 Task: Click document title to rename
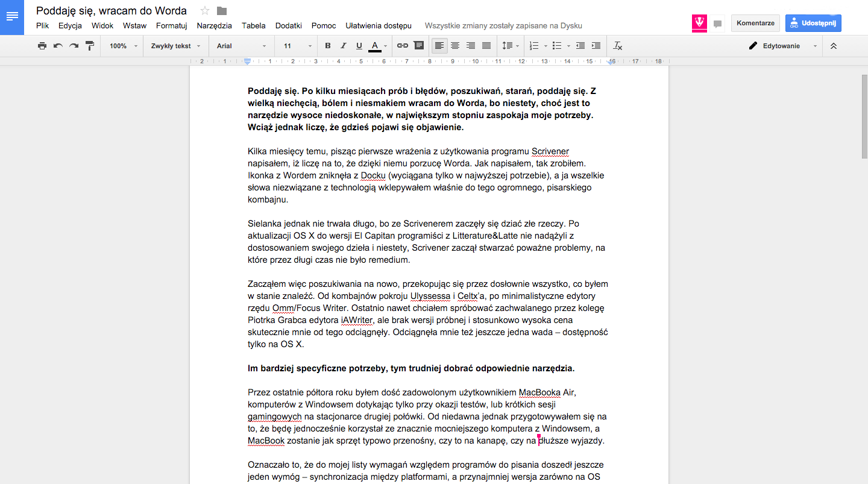112,11
